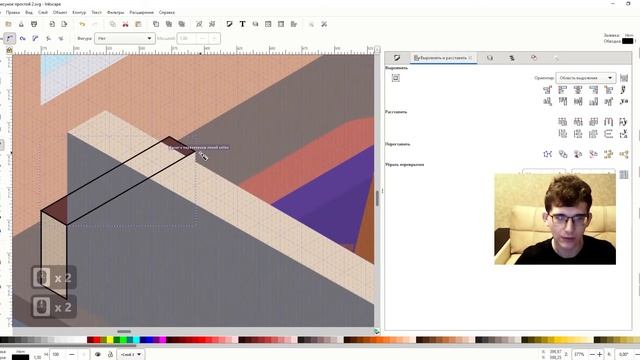This screenshot has width=640, height=360.
Task: Open the Фильтры menu
Action: tap(116, 13)
